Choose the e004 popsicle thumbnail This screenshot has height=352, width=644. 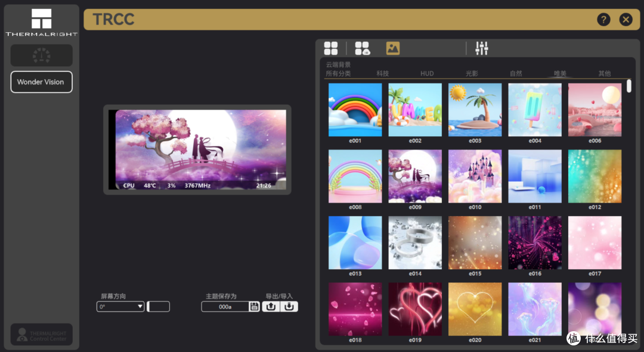535,110
